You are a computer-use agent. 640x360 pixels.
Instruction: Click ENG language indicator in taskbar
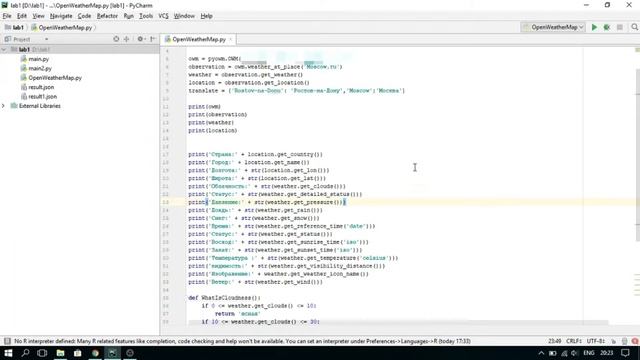pyautogui.click(x=589, y=353)
